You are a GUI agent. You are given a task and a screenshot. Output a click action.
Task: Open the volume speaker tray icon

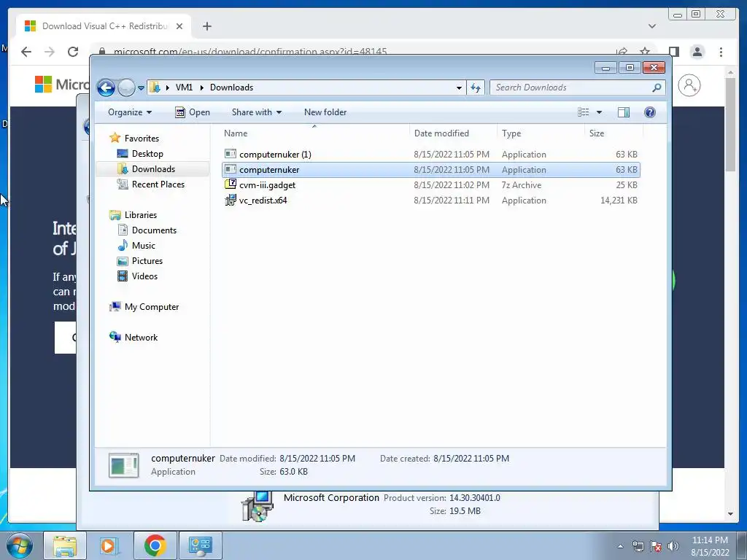(673, 546)
